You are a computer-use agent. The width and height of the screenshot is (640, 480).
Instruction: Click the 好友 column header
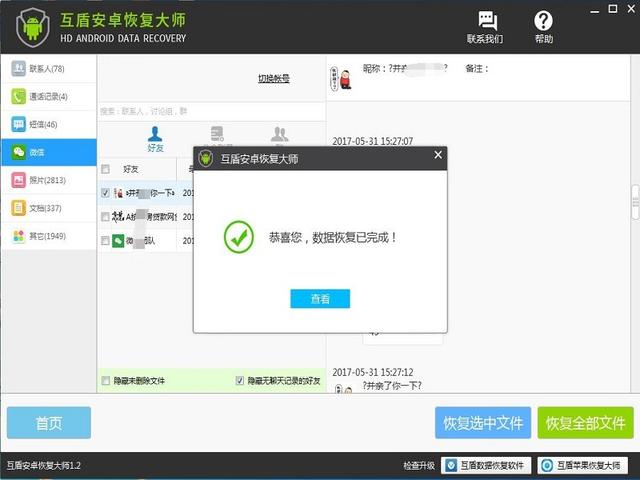tap(131, 169)
